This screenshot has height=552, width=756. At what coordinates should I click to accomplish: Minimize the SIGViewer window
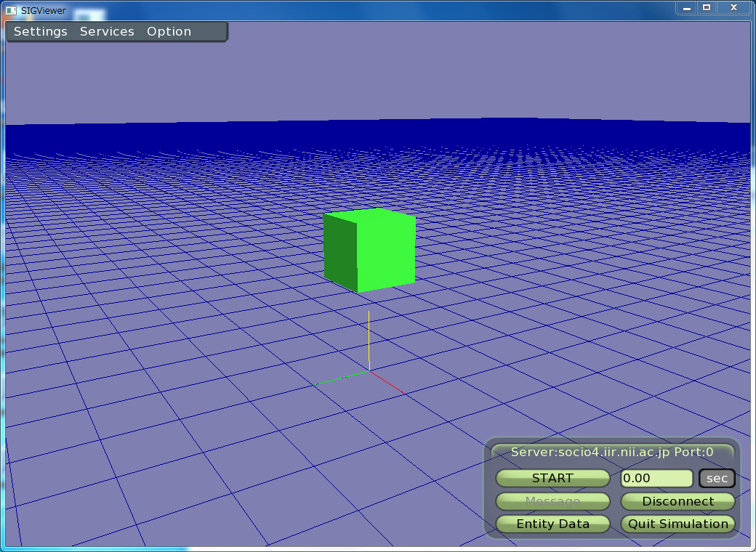coord(687,7)
